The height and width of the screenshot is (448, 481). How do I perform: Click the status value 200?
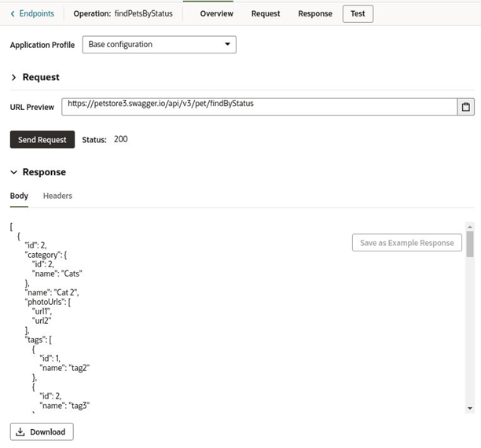[121, 139]
